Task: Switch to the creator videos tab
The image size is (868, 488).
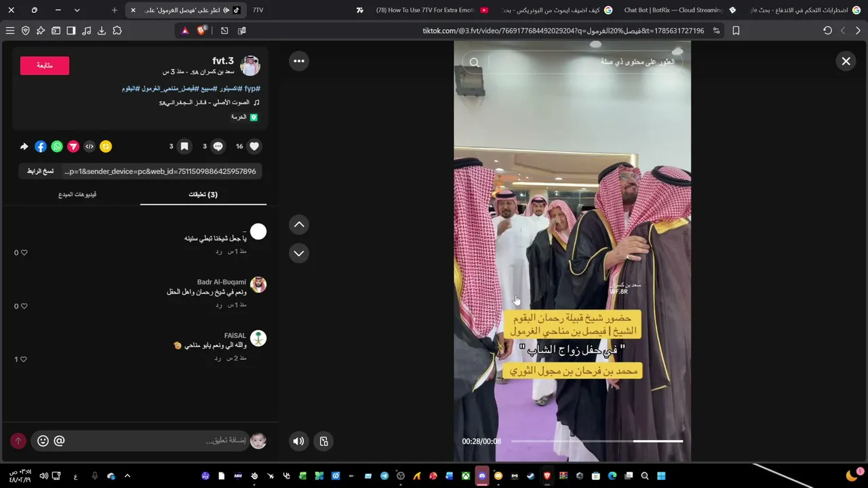Action: tap(77, 195)
